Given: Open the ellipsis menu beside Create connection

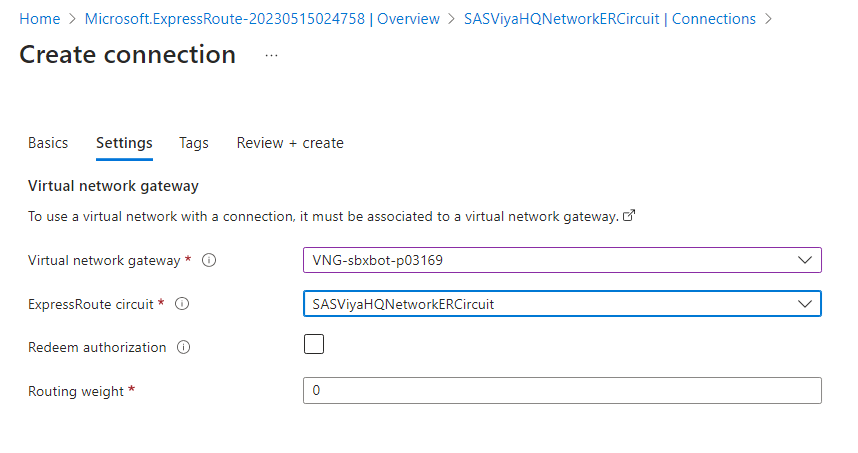Looking at the screenshot, I should [x=271, y=55].
